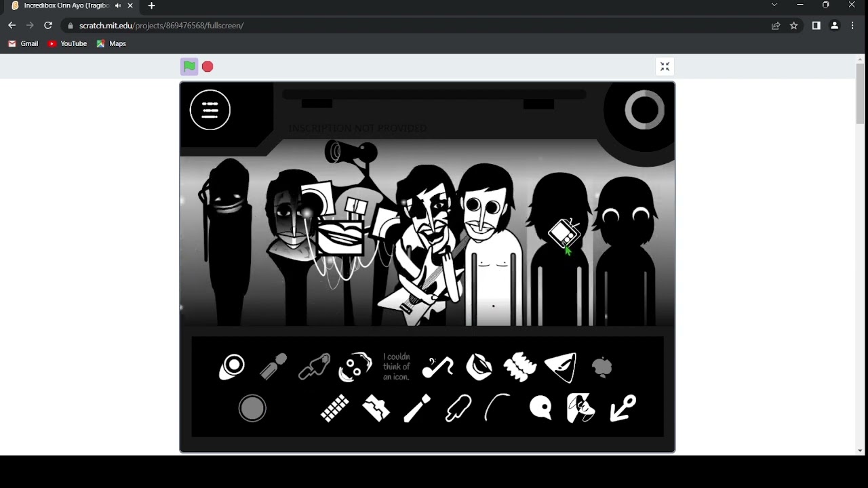Select the grayed splat blob icon
Viewport: 868px width, 488px height.
[x=601, y=367]
